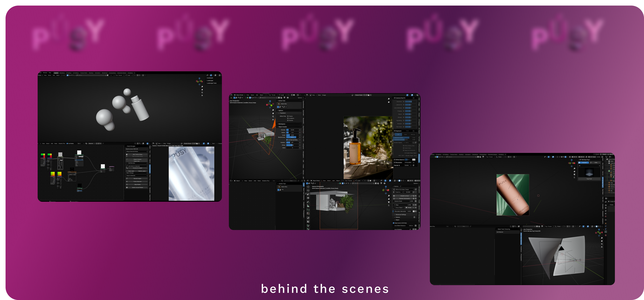The height and width of the screenshot is (300, 644).
Task: Click the Reload Images icon in Node Wrangler
Action: (127, 179)
